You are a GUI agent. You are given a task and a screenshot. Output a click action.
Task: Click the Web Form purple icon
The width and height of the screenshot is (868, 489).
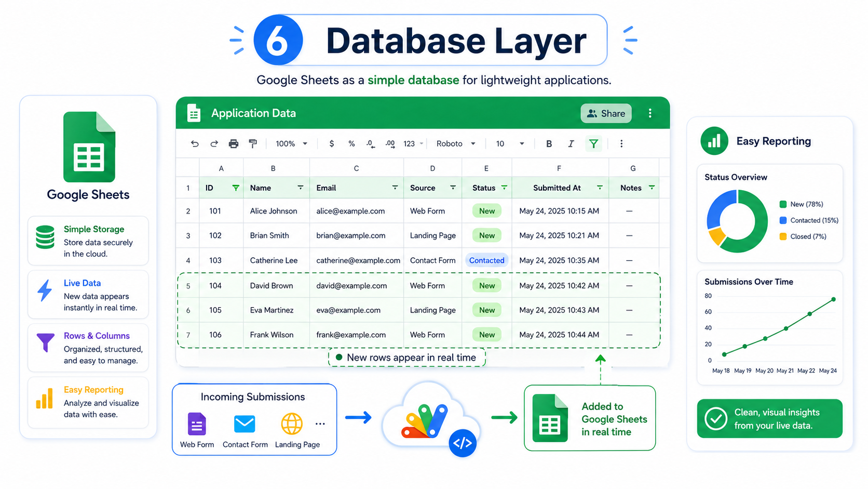(197, 424)
